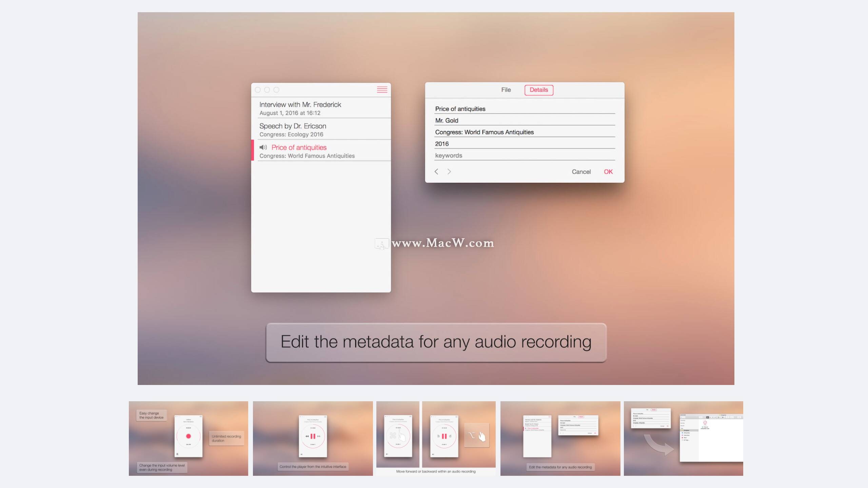868x488 pixels.
Task: Go to previous recording with left chevron
Action: 436,172
